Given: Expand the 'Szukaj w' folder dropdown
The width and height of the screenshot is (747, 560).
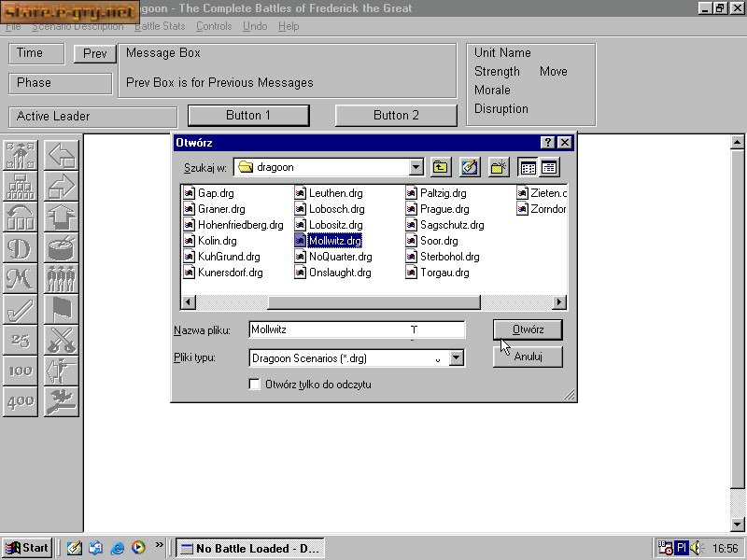Looking at the screenshot, I should coord(416,167).
